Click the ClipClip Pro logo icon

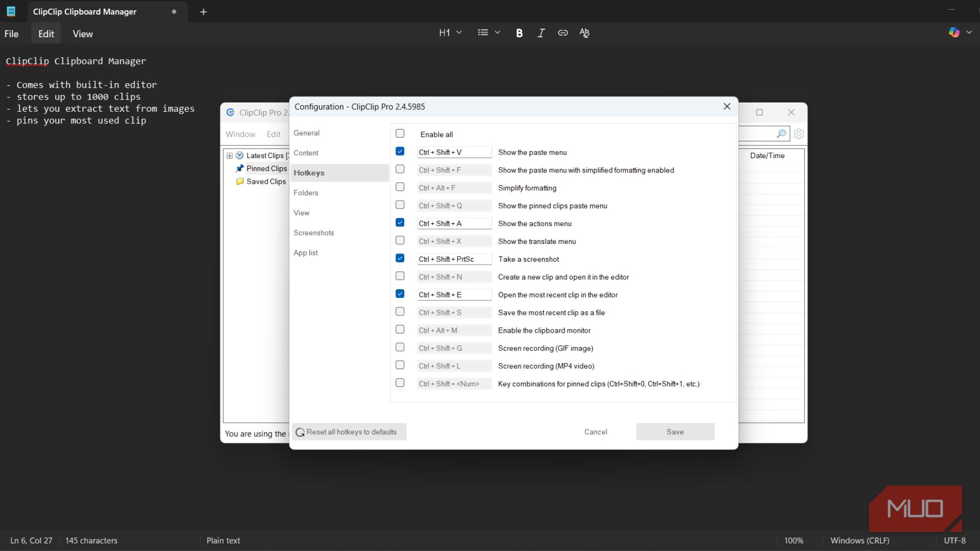coord(231,112)
